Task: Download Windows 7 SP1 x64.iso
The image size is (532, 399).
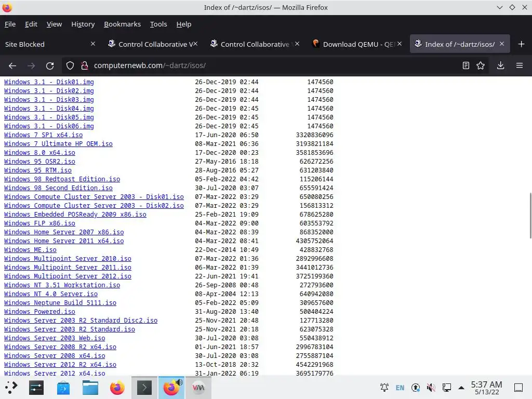Action: tap(44, 135)
